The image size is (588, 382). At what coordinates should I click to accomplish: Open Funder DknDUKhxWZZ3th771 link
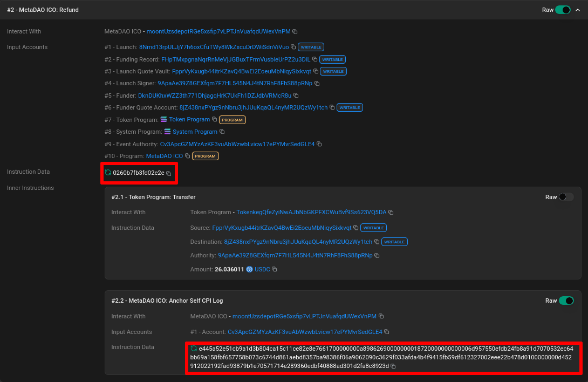click(215, 95)
